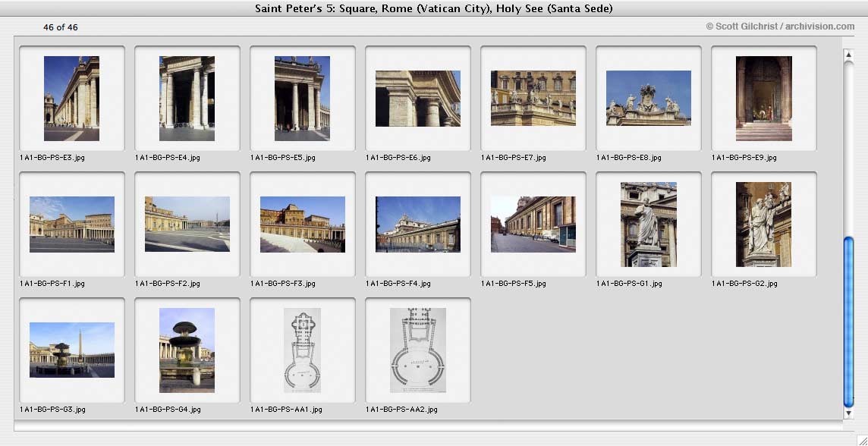The width and height of the screenshot is (868, 446).
Task: Click filename label 1A1-BG-PS-E3.jpg
Action: tap(52, 158)
